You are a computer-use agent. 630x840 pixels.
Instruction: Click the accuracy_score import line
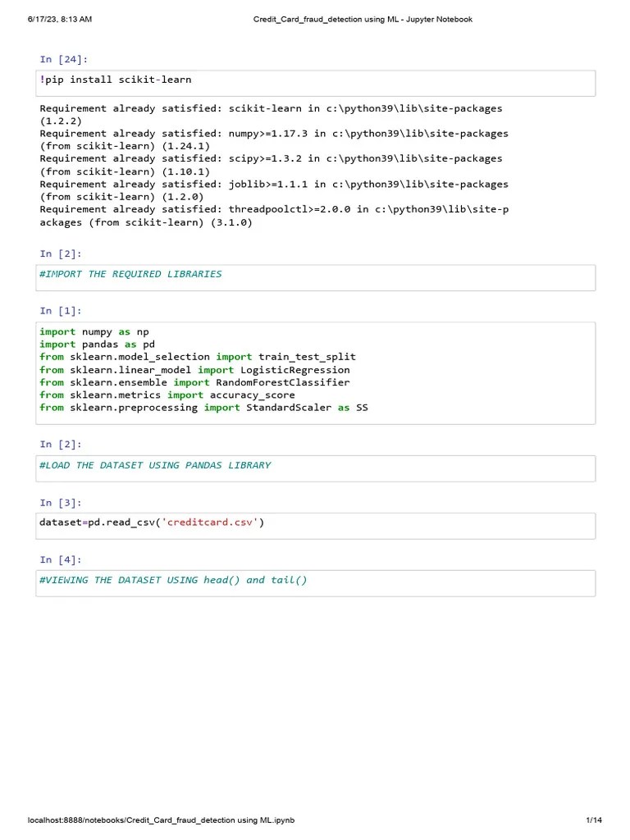[167, 395]
